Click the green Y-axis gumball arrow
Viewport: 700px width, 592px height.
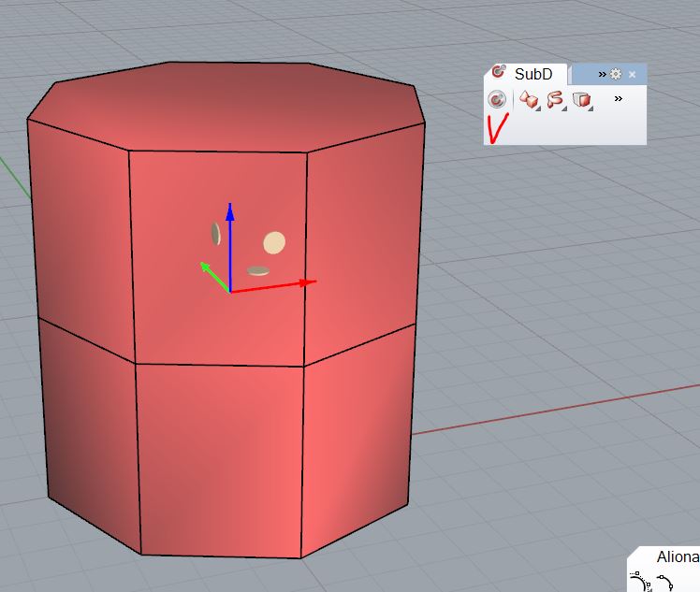click(206, 267)
